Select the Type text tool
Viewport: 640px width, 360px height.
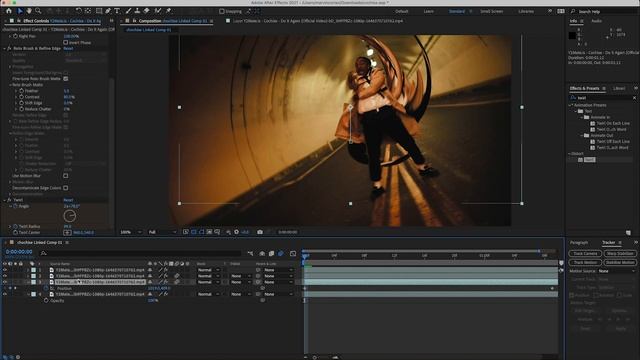(118, 11)
